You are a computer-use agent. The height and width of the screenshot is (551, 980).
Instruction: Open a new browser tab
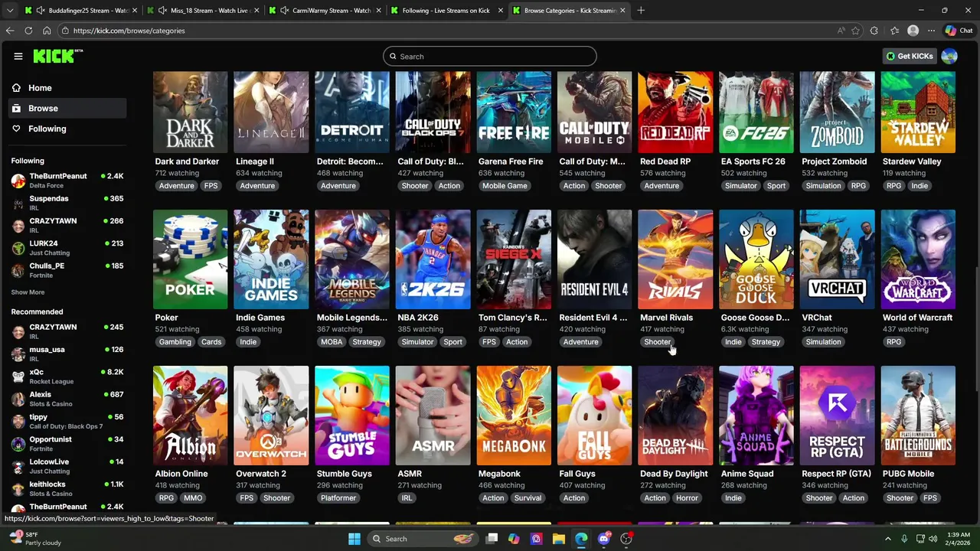click(x=641, y=11)
